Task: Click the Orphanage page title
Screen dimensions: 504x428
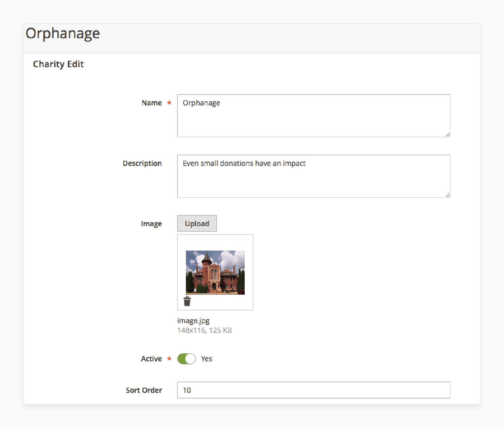Action: tap(63, 34)
